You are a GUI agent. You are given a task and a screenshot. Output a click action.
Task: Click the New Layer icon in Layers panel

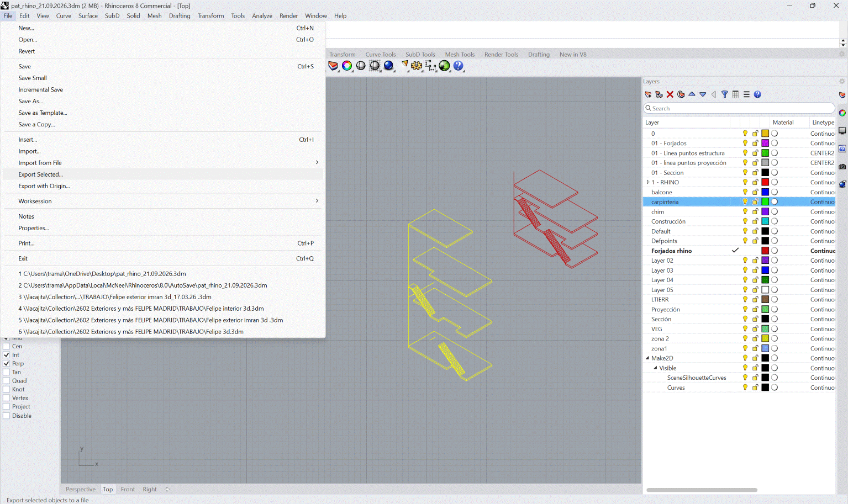(649, 94)
